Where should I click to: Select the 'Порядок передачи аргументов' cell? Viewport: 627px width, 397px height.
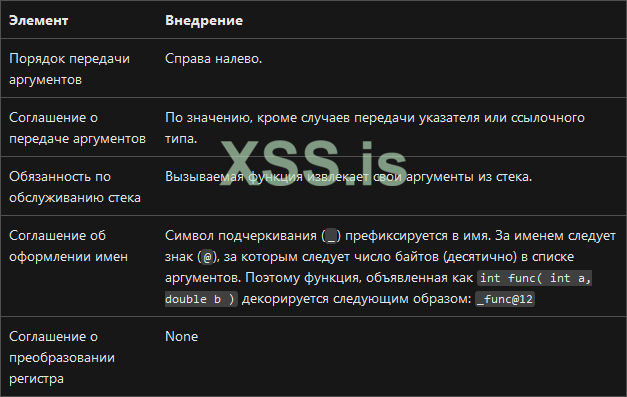tap(70, 69)
